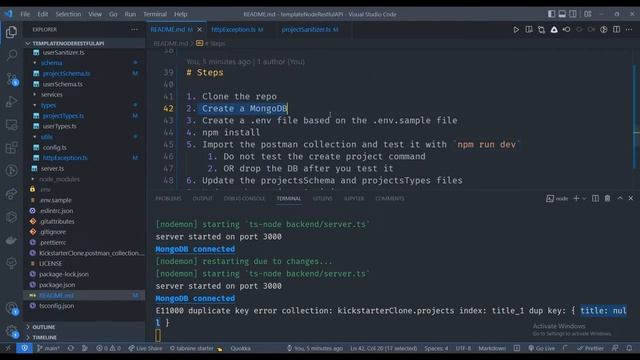
Task: Toggle the Primary Side Bar from the title bar
Action: pyautogui.click(x=551, y=14)
